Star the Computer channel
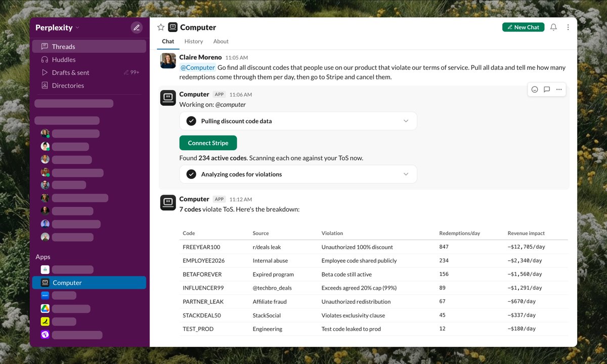607x364 pixels. click(160, 27)
